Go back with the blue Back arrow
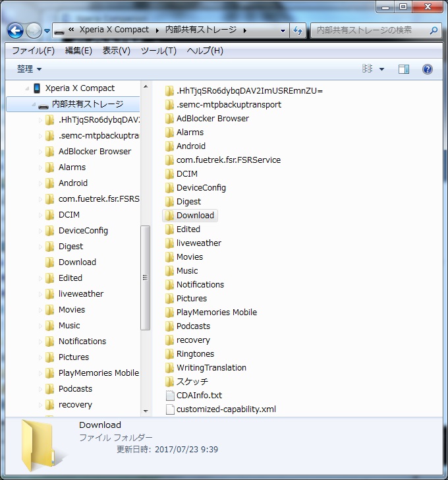Image resolution: width=448 pixels, height=480 pixels. pyautogui.click(x=15, y=30)
